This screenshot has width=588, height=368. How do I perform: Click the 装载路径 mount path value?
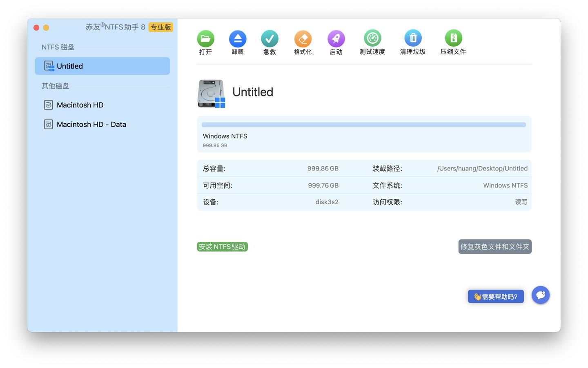(x=482, y=168)
